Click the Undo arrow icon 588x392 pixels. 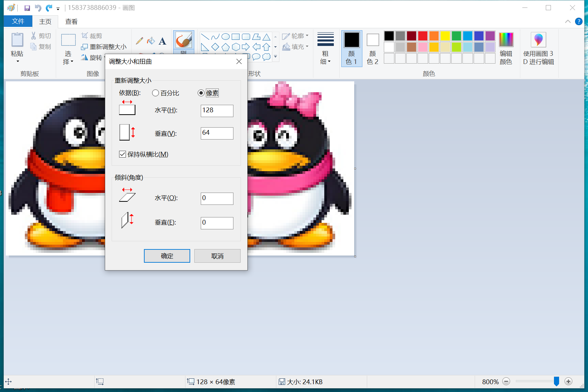(38, 8)
